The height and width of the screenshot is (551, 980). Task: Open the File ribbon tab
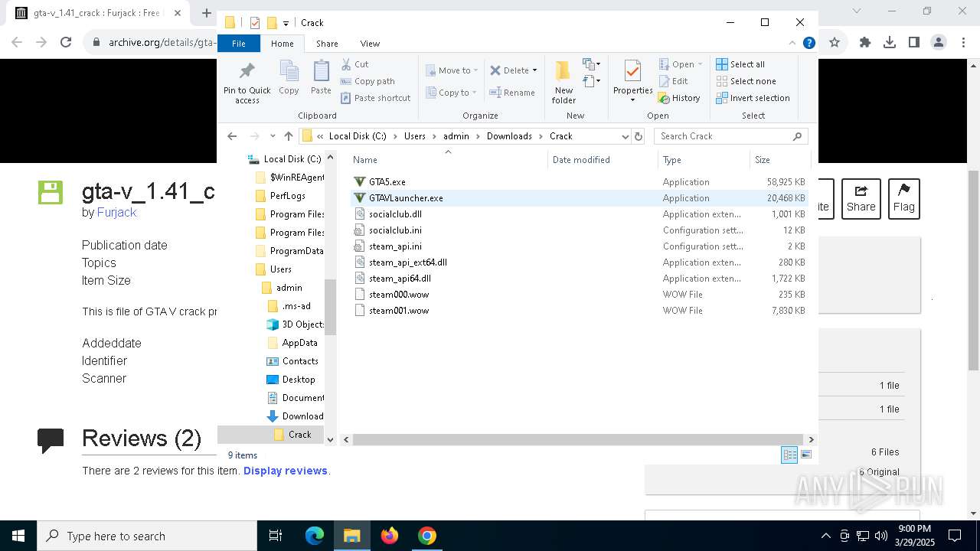point(239,44)
